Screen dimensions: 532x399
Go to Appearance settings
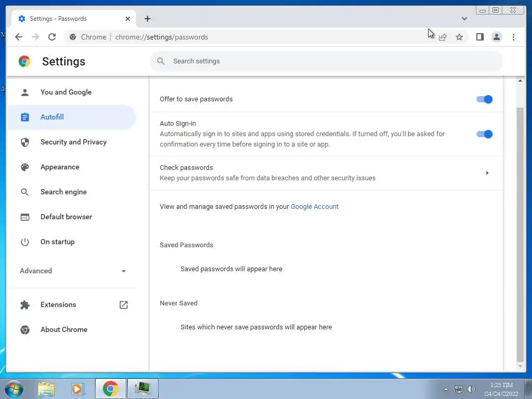[x=72, y=167]
